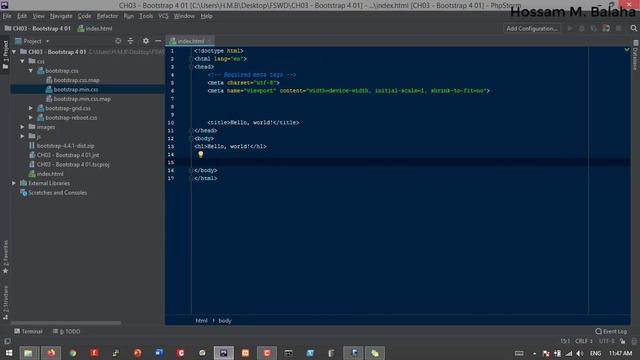The width and height of the screenshot is (640, 360).
Task: Click the collapse all icon in Project panel
Action: tap(130, 41)
